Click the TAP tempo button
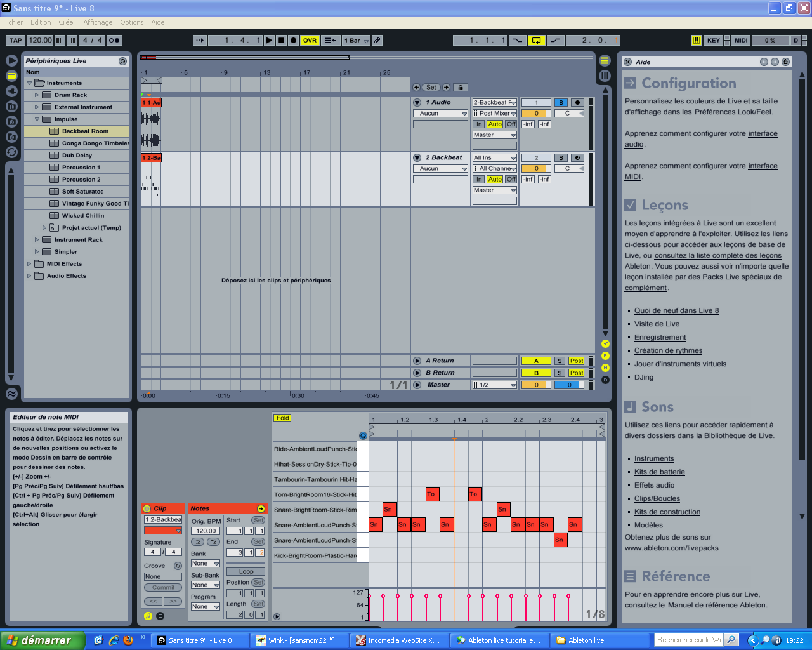The height and width of the screenshot is (650, 812). (16, 40)
